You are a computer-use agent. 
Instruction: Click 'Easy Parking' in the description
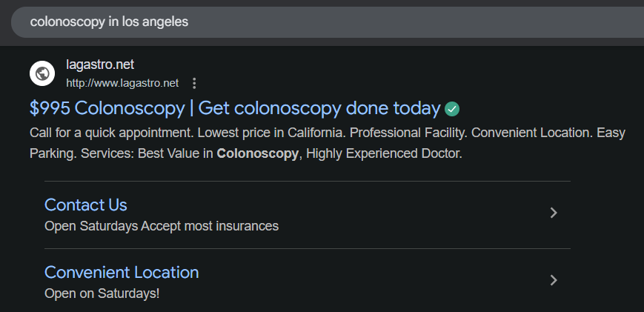[x=612, y=133]
